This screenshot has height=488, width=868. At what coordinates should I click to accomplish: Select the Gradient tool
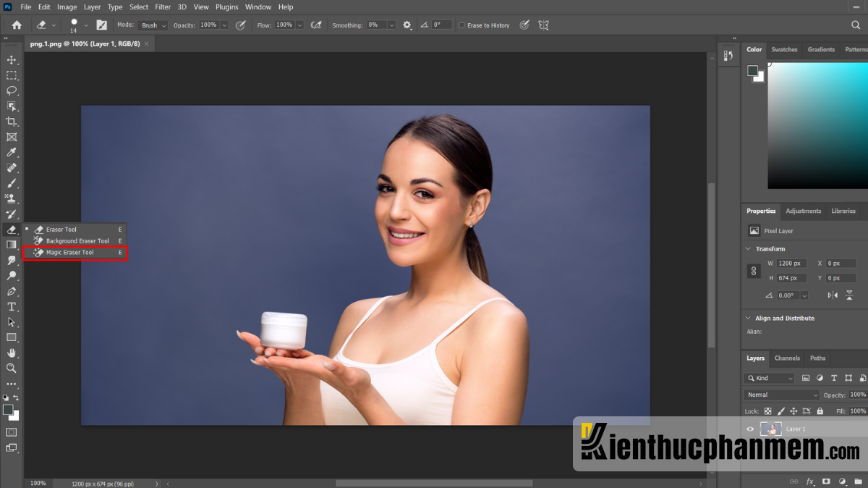(12, 245)
